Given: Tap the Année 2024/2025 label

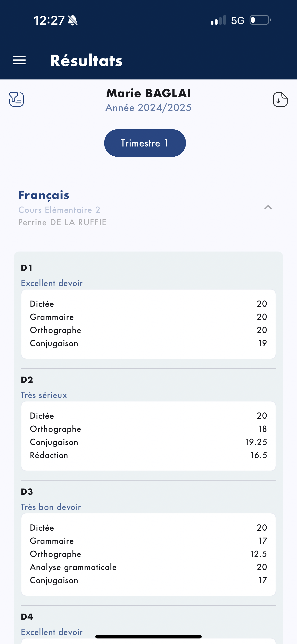Looking at the screenshot, I should [148, 108].
